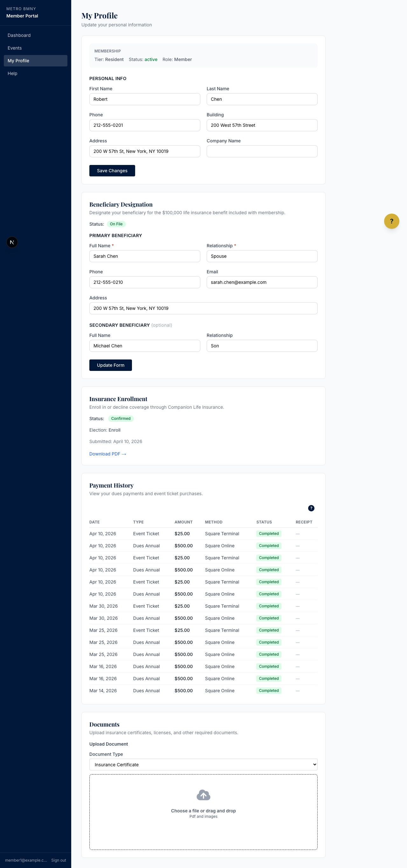Click the yellow floating help question mark button
The height and width of the screenshot is (868, 407).
391,221
